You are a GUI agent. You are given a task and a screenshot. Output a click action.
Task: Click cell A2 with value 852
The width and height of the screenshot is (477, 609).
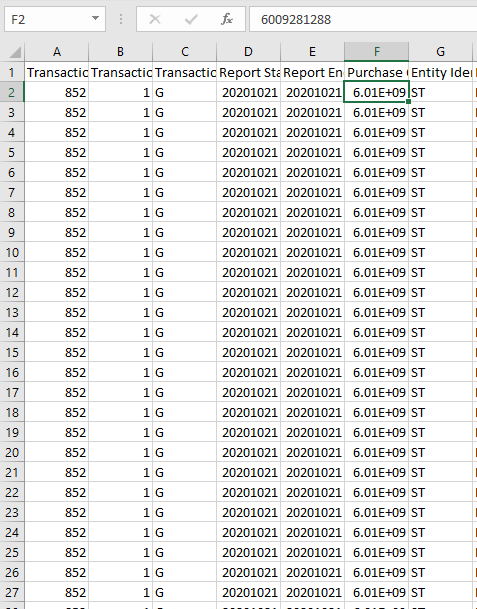57,92
